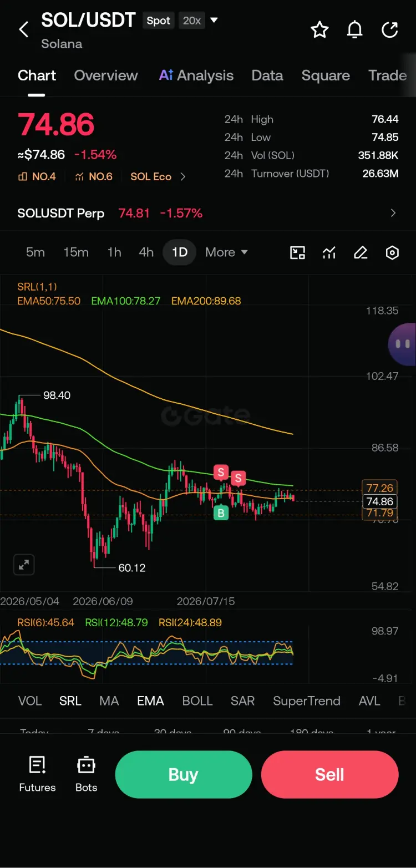Tap the 2026/06/09 date label
Screen dimensions: 416x868
(103, 601)
